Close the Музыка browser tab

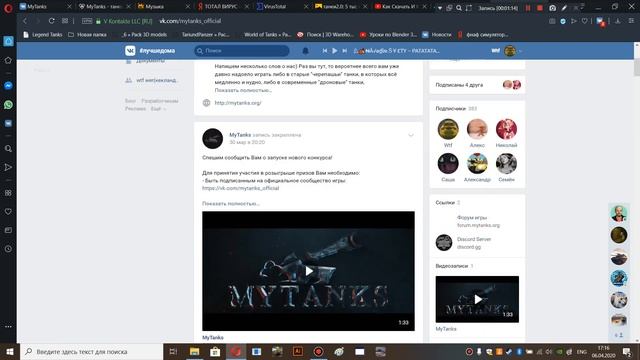click(188, 7)
